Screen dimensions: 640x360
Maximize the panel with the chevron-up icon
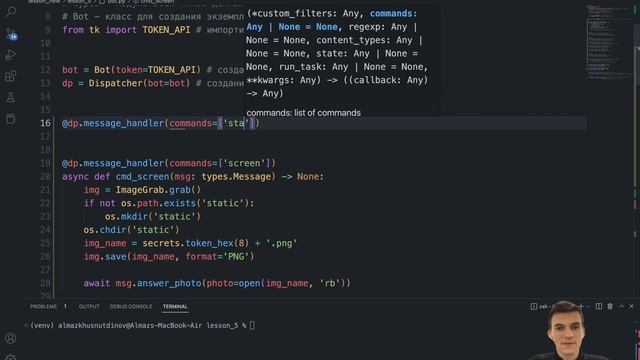[622, 306]
